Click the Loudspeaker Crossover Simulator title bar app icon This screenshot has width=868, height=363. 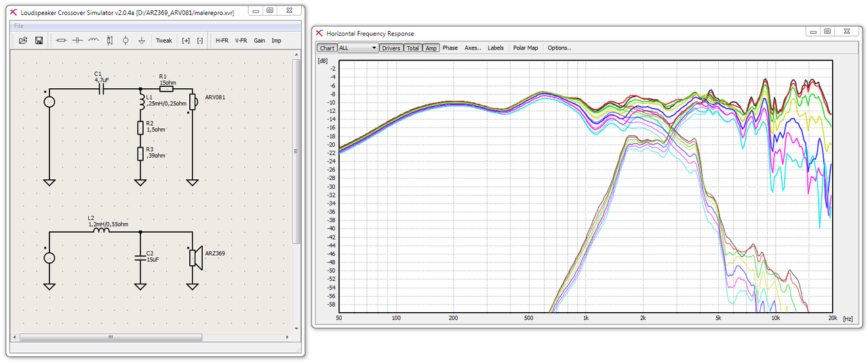(14, 11)
